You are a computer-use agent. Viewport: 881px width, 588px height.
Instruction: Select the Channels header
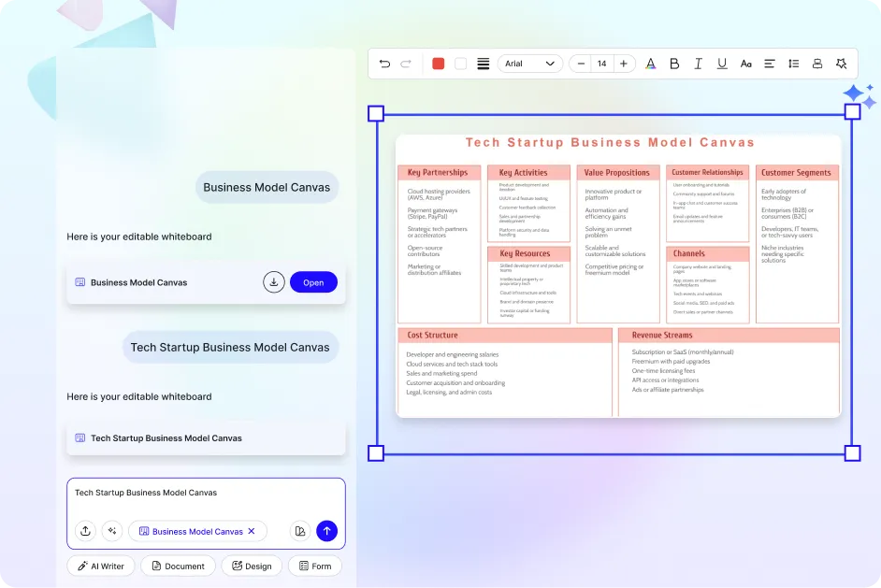click(x=707, y=253)
